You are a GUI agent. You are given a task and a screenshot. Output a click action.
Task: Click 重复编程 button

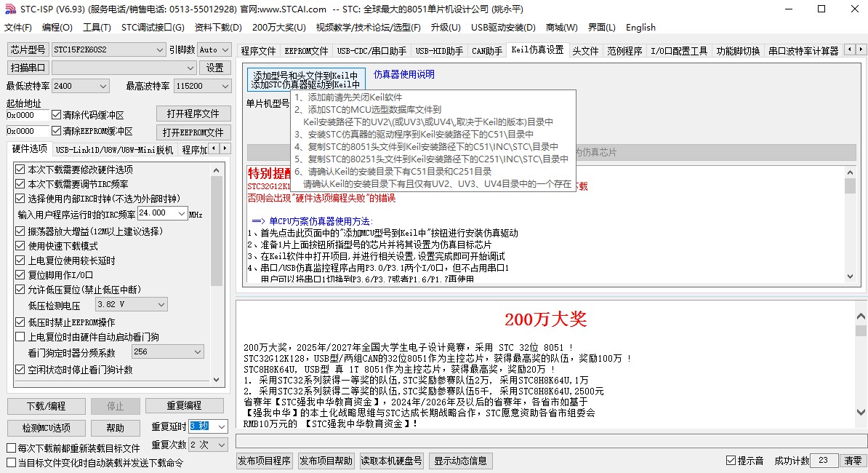(x=185, y=406)
